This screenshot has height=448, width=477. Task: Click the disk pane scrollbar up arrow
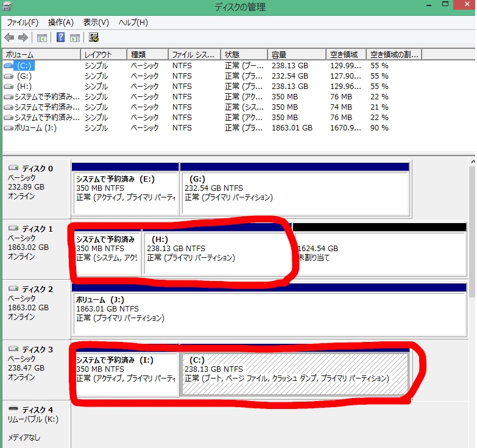tap(472, 162)
